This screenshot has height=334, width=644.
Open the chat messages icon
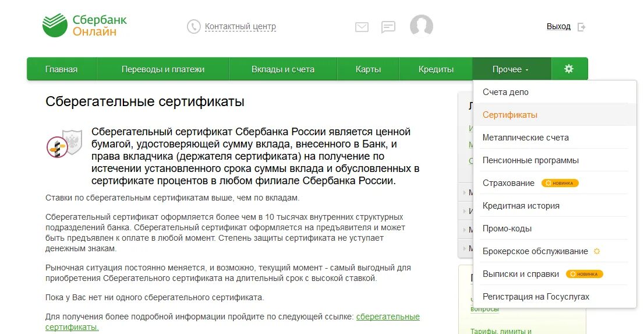point(388,27)
